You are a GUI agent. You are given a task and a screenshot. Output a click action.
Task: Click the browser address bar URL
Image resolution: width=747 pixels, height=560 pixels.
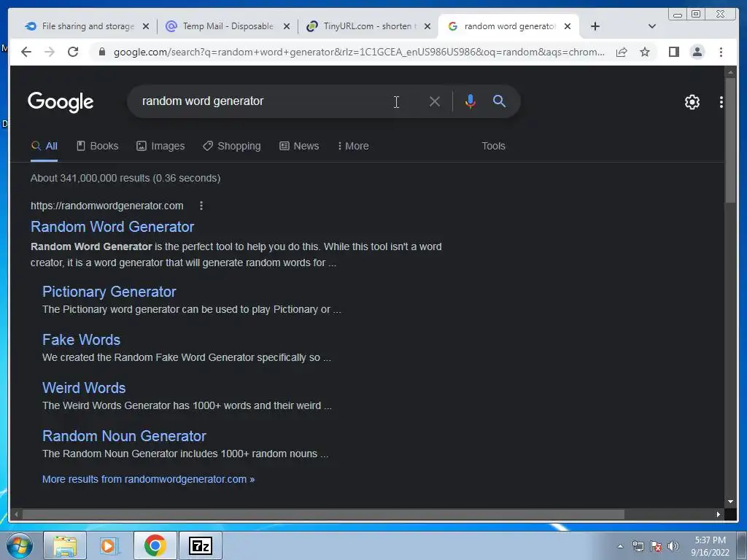[x=359, y=52]
